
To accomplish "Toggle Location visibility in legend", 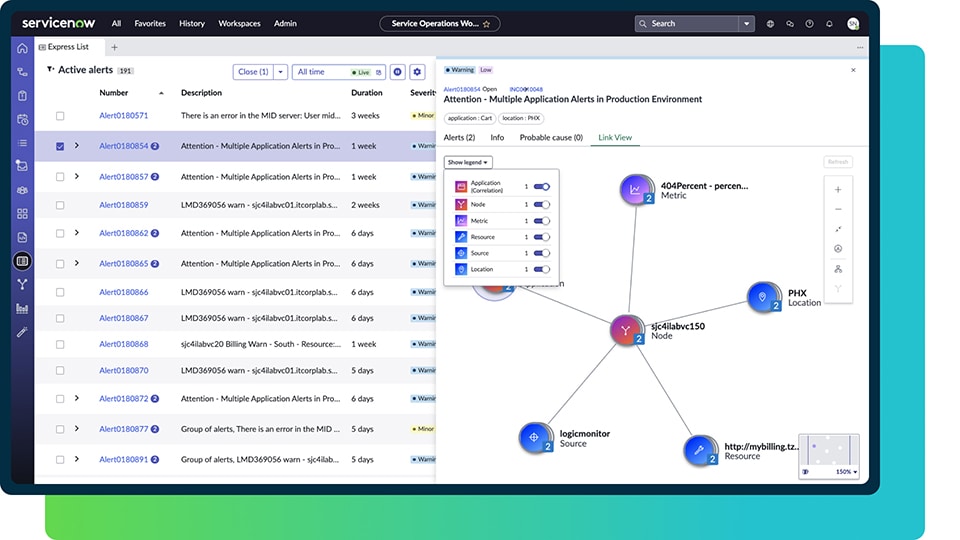I will [x=542, y=269].
